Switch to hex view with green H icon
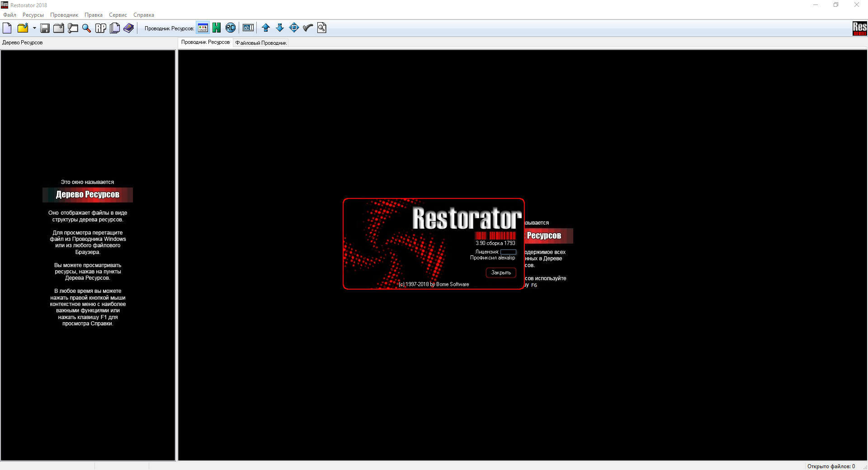The width and height of the screenshot is (868, 470). point(217,28)
